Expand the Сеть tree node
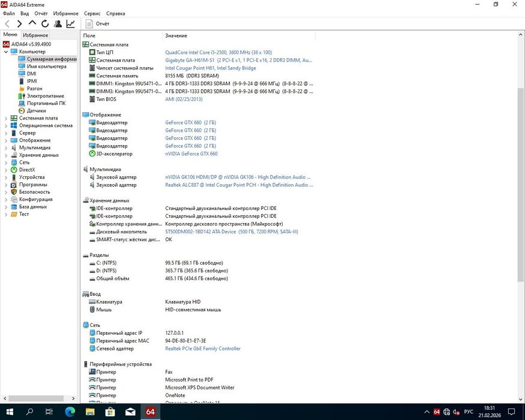This screenshot has width=525, height=420. click(x=5, y=163)
